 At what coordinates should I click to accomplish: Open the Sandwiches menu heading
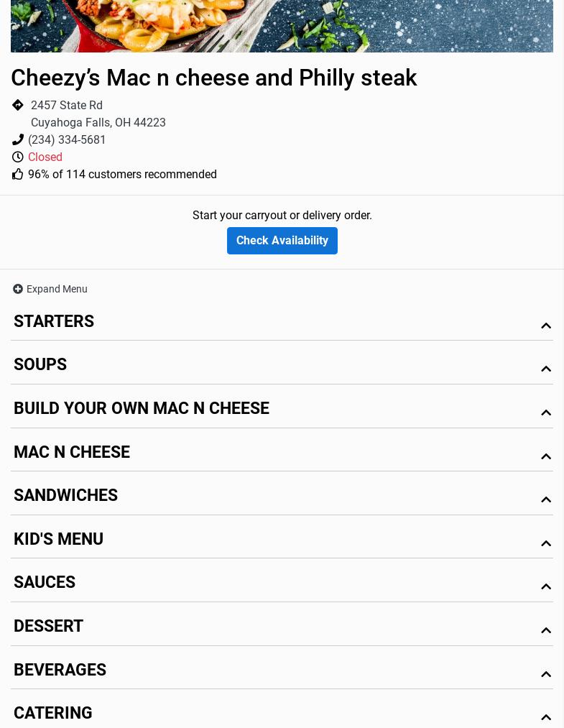click(x=65, y=495)
